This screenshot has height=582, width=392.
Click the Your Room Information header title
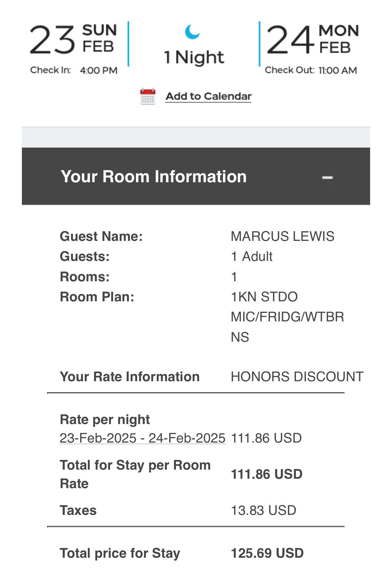point(153,176)
